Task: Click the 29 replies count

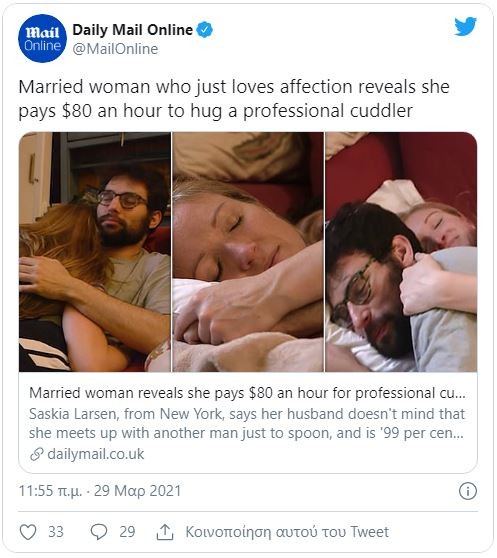Action: 127,532
